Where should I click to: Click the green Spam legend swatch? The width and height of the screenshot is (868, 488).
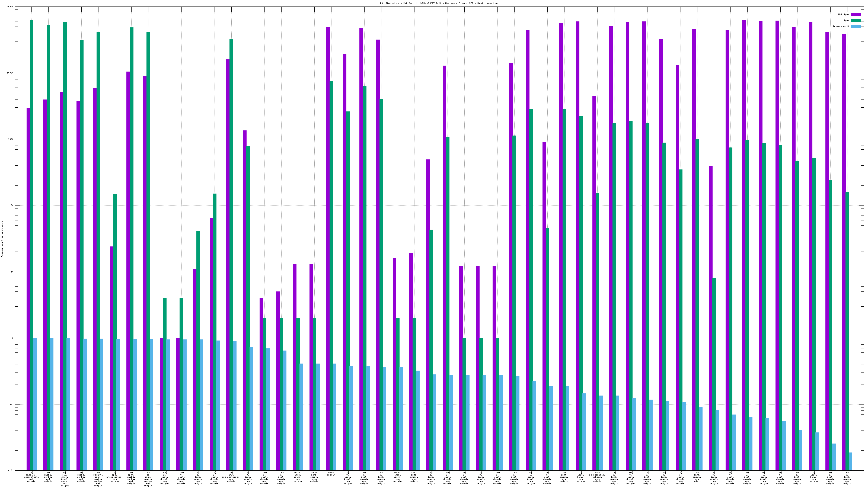[856, 21]
